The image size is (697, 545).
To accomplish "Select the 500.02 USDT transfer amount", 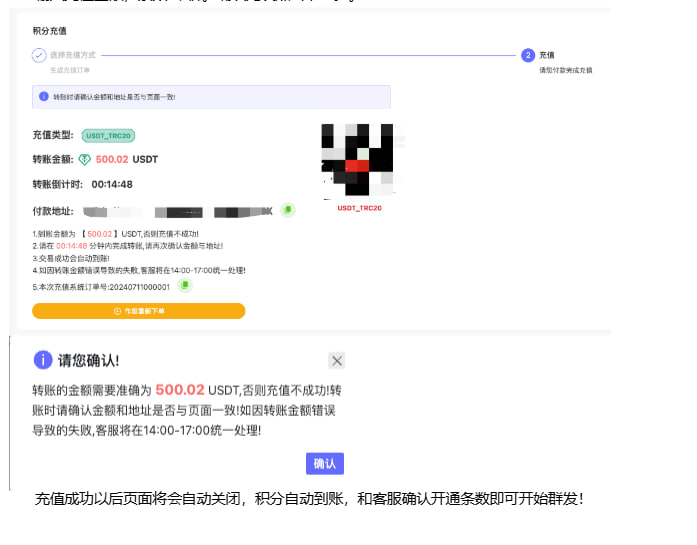I will coord(127,160).
